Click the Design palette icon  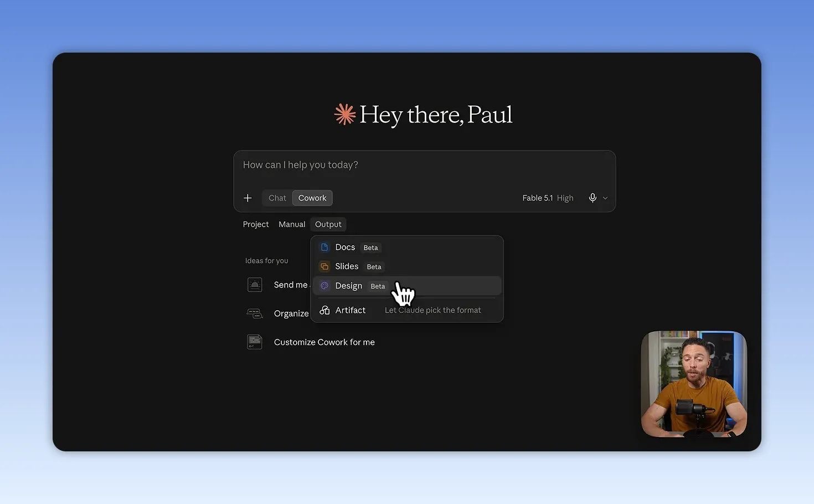pos(324,286)
